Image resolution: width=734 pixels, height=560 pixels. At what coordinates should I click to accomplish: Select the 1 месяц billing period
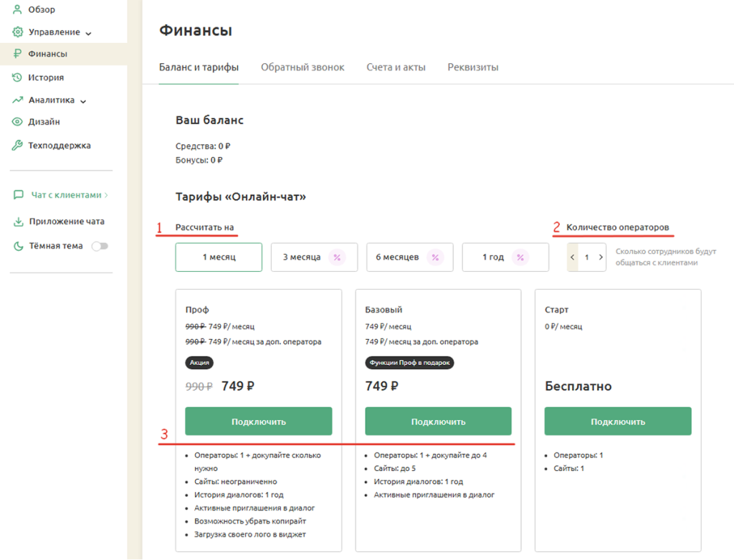pyautogui.click(x=219, y=257)
